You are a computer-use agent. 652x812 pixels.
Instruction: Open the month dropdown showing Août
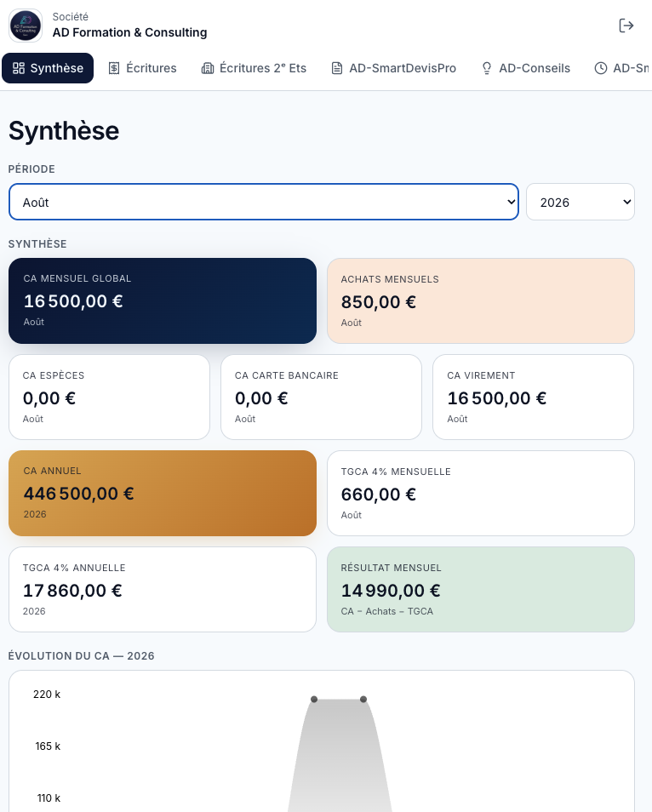pyautogui.click(x=264, y=202)
